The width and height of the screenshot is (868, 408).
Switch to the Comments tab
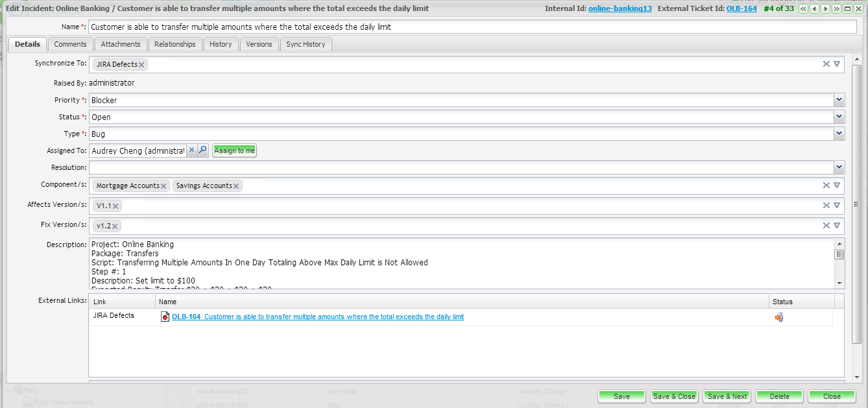70,44
